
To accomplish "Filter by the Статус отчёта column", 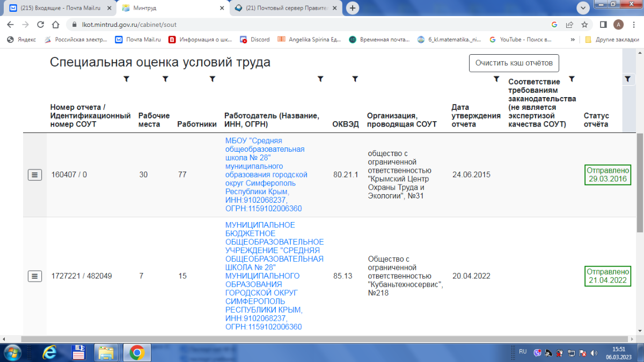I will (x=627, y=79).
